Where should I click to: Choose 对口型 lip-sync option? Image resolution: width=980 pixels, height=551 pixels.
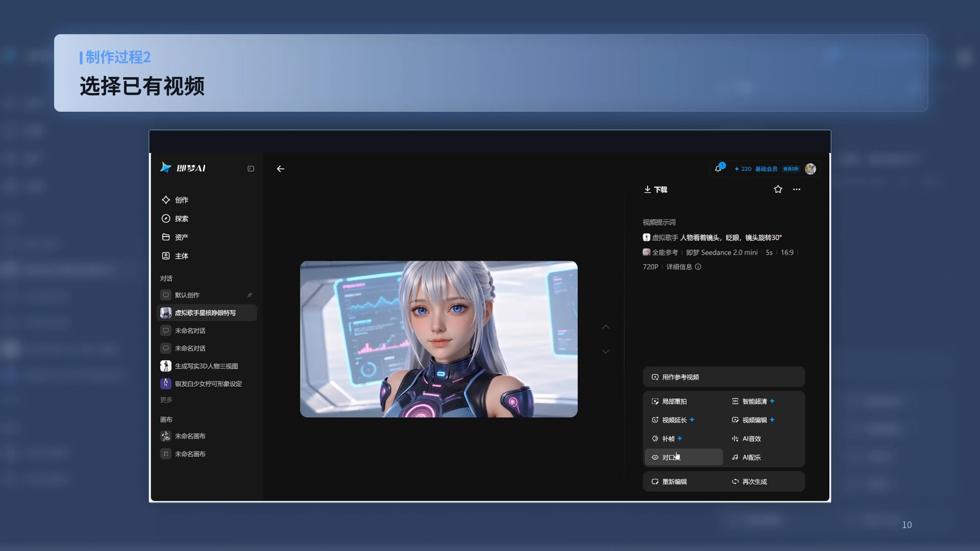684,457
